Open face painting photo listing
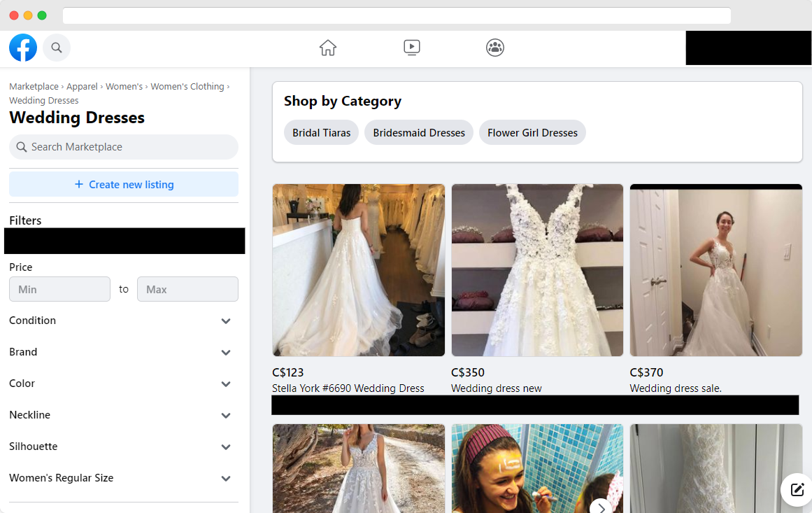This screenshot has height=513, width=812. [537, 468]
